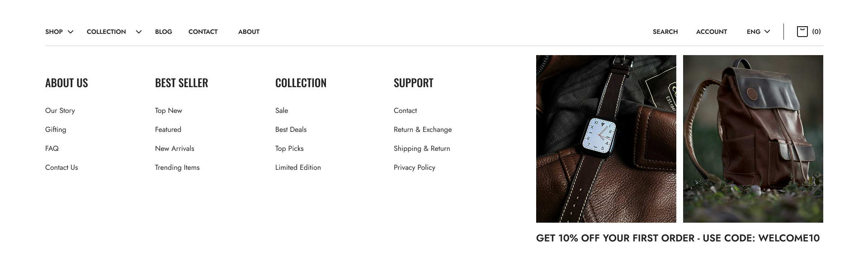The height and width of the screenshot is (257, 868).
Task: Go to the BLOG nav item
Action: (x=164, y=32)
